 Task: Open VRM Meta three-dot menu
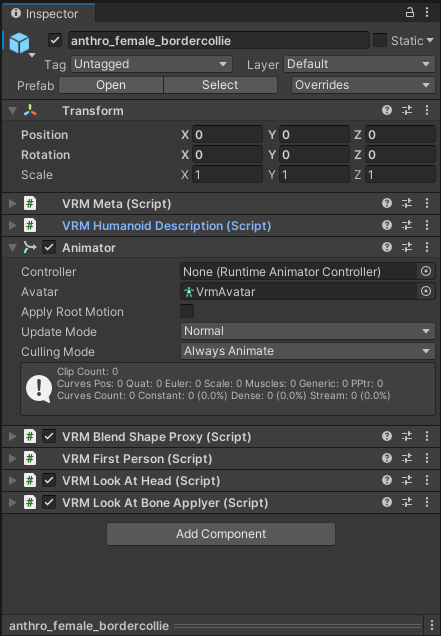pos(427,203)
